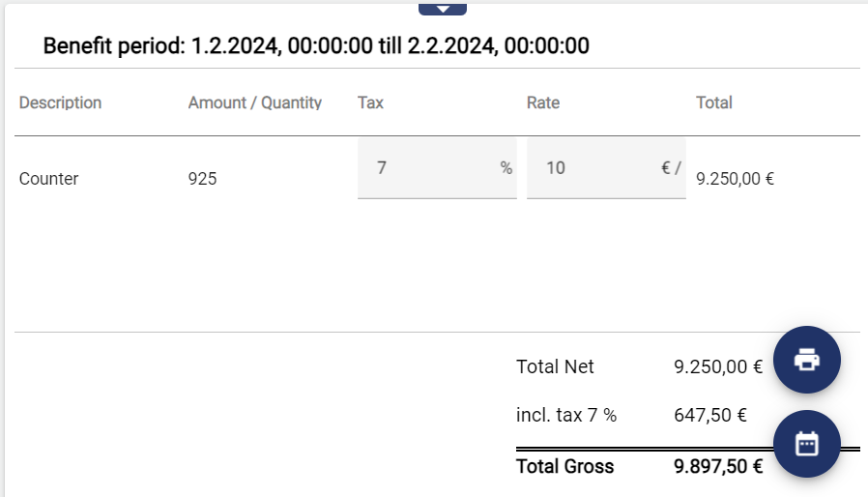The image size is (868, 497).
Task: Click the row total 9.250,00 €
Action: click(x=735, y=179)
